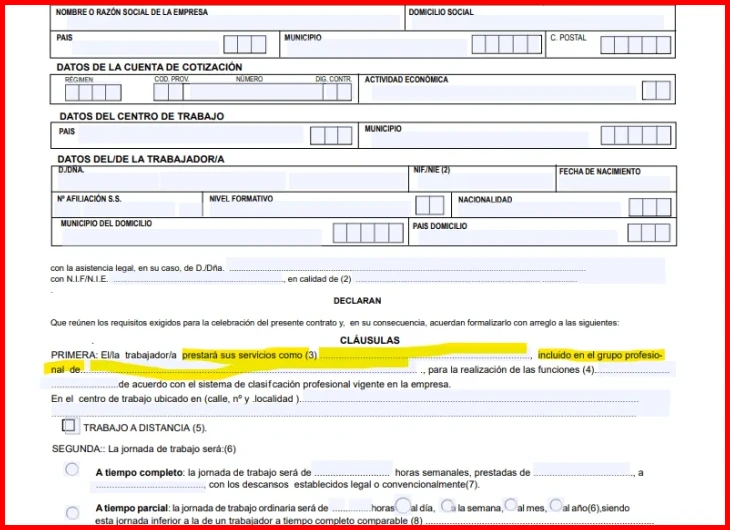Click the NIVEL FORMATIVO field
The height and width of the screenshot is (530, 730).
310,208
